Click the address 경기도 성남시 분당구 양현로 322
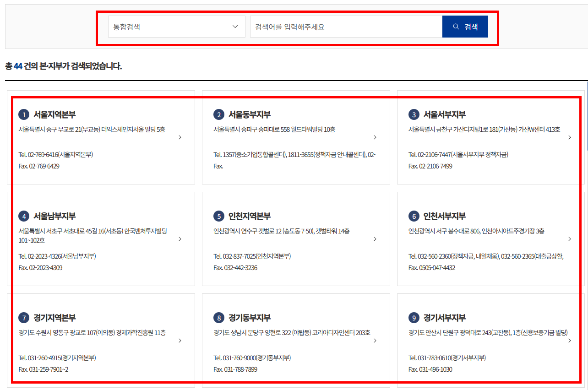 tap(292, 333)
